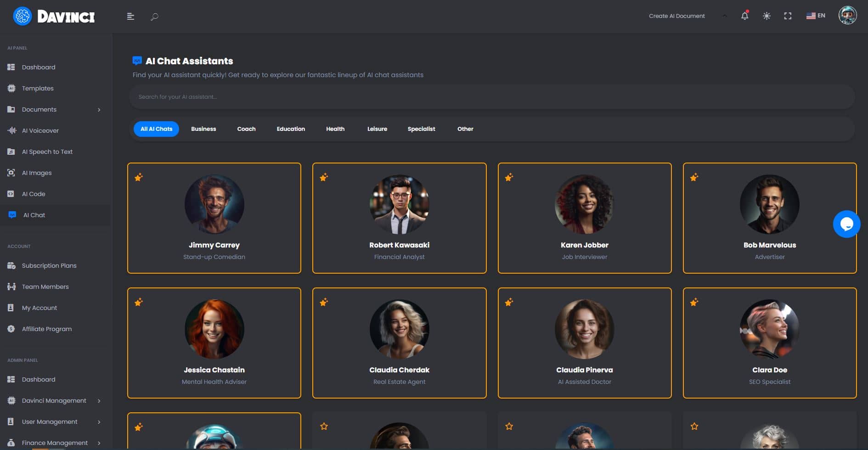Toggle favorite star on Robert Kawasaki card
868x450 pixels.
[324, 177]
